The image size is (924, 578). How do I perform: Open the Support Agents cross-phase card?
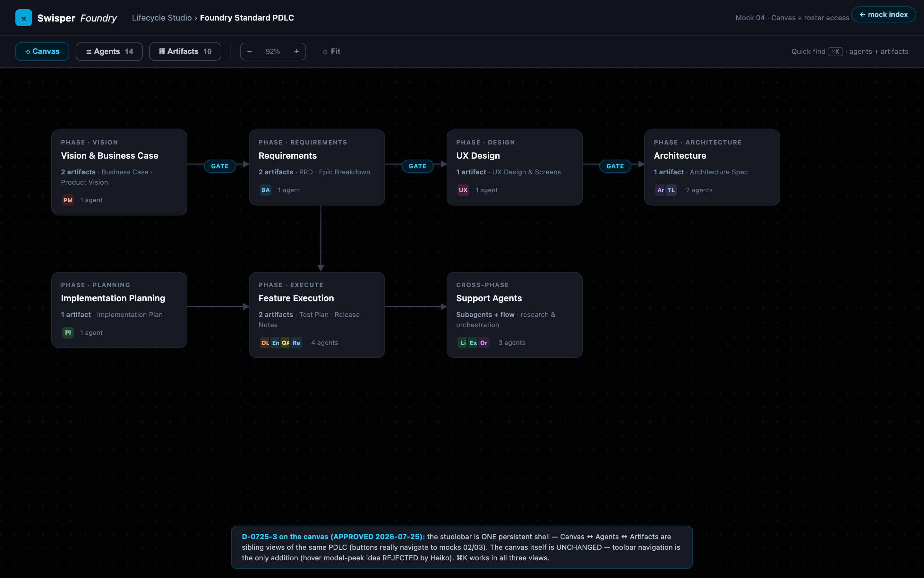tap(514, 315)
